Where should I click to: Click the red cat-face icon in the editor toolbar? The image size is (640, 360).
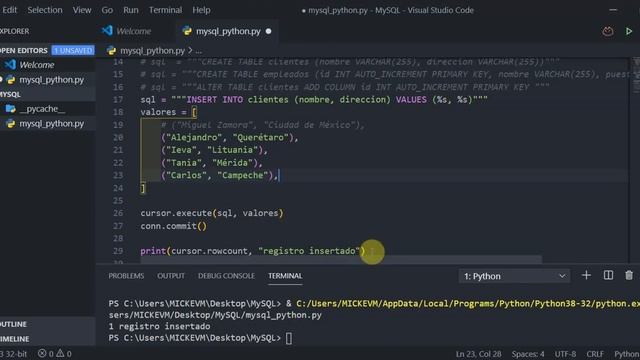(x=608, y=31)
